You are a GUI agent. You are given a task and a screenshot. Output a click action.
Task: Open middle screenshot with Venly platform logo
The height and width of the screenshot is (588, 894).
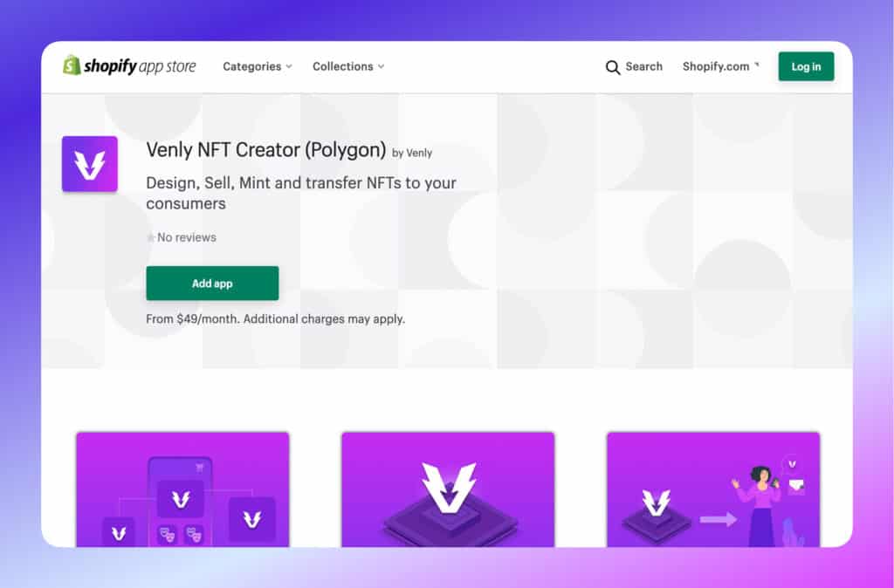click(x=448, y=489)
